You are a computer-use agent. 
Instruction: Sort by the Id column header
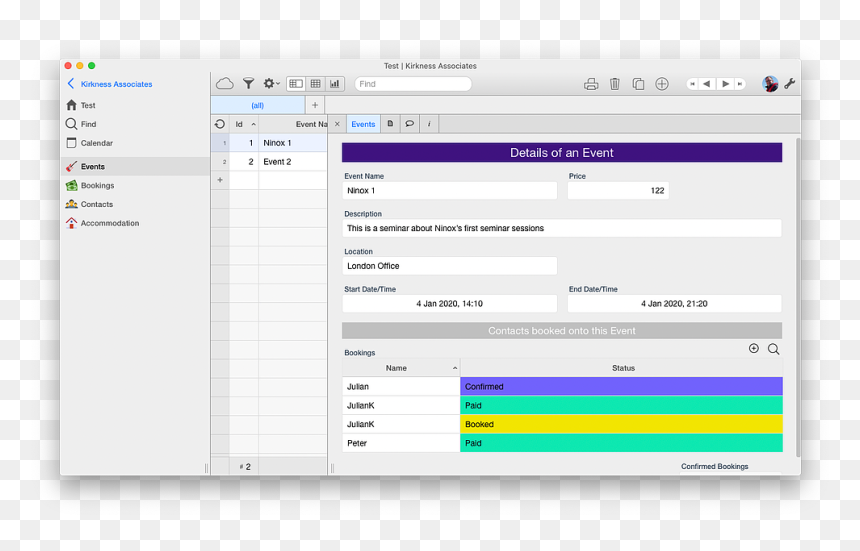coord(244,124)
